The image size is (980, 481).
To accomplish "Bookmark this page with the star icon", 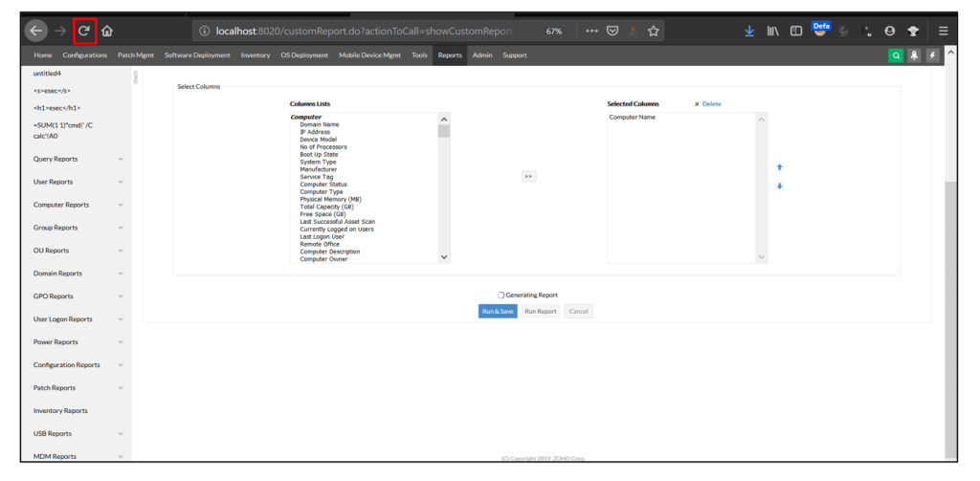I will click(653, 31).
